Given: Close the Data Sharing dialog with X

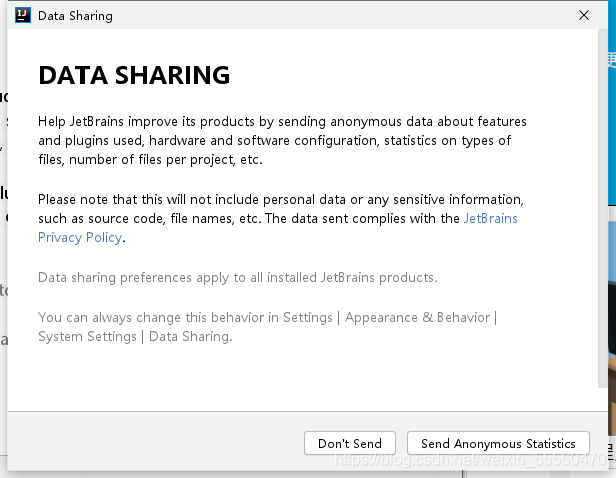Looking at the screenshot, I should click(x=584, y=15).
